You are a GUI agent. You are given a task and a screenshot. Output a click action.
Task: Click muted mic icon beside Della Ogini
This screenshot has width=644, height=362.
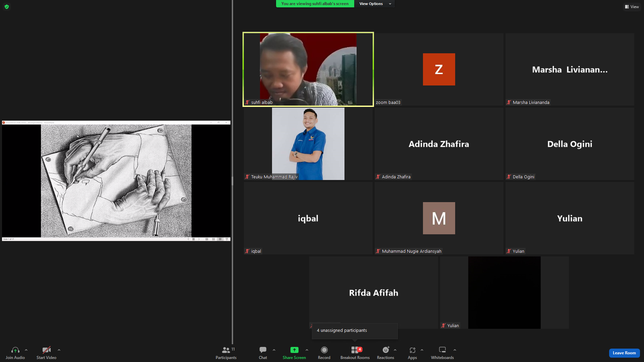click(509, 177)
